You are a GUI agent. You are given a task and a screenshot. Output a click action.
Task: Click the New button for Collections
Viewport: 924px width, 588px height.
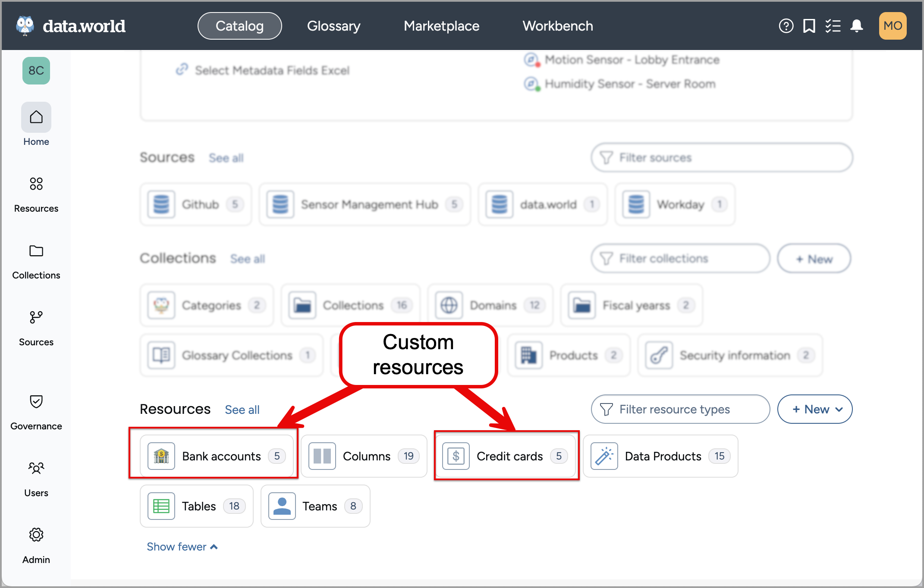[x=814, y=258]
